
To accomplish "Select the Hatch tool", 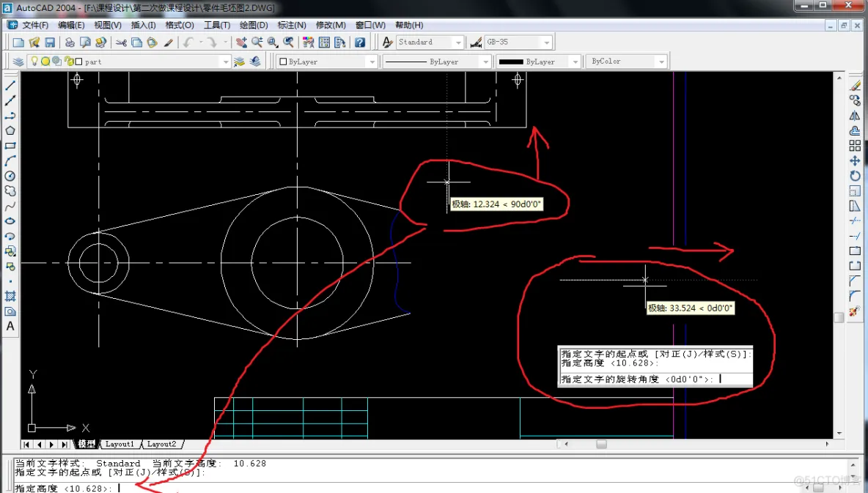I will (x=10, y=296).
